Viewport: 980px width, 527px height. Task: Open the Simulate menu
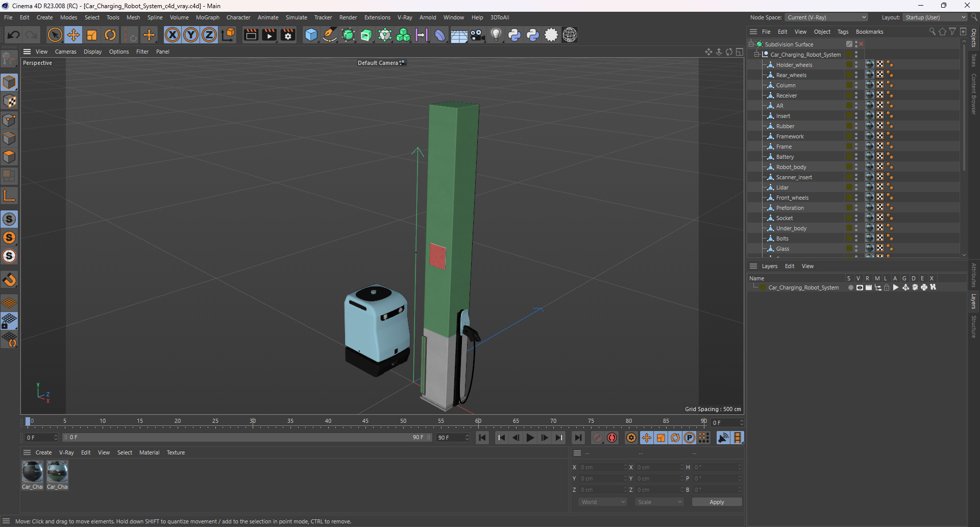pos(296,17)
